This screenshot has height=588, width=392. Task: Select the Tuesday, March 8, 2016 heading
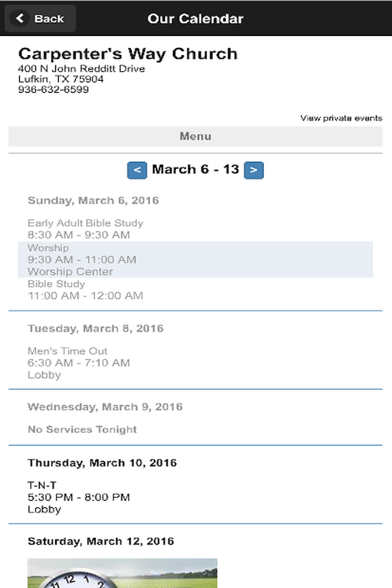(96, 329)
